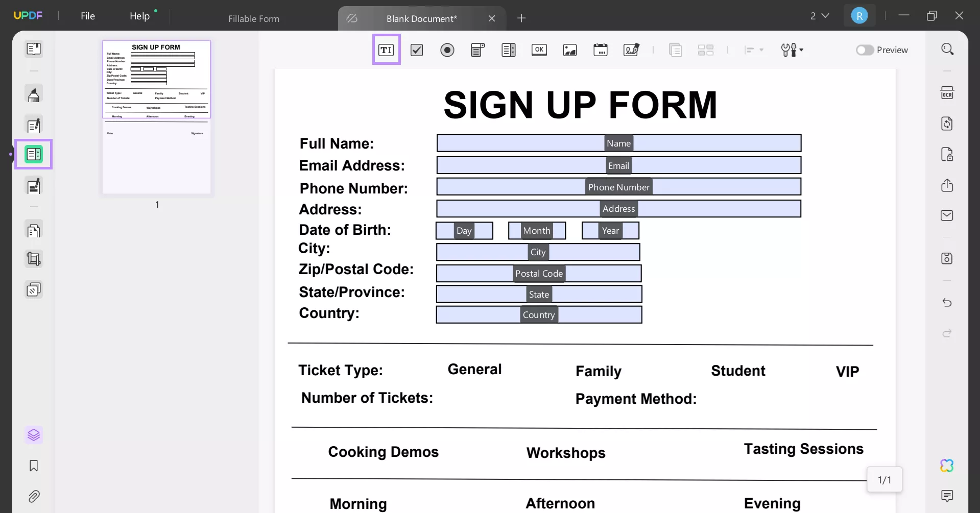The image size is (980, 513).
Task: Select the Day form field
Action: pyautogui.click(x=464, y=231)
